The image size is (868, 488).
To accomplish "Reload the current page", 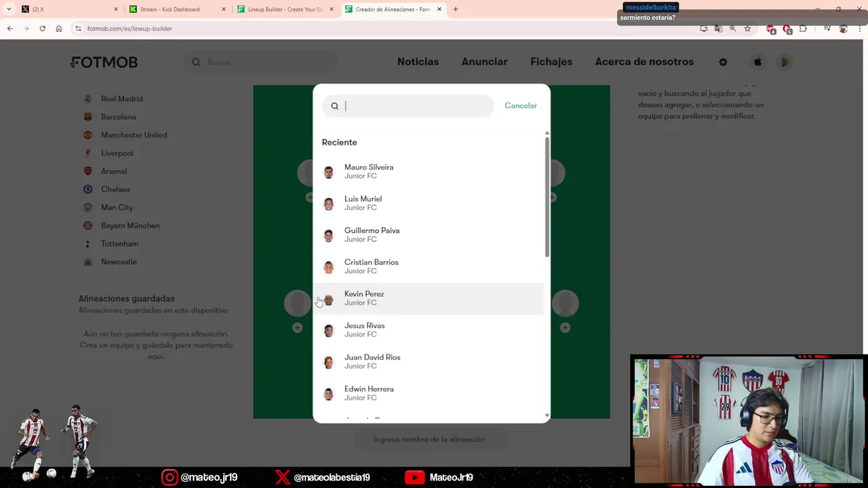I will [x=42, y=28].
